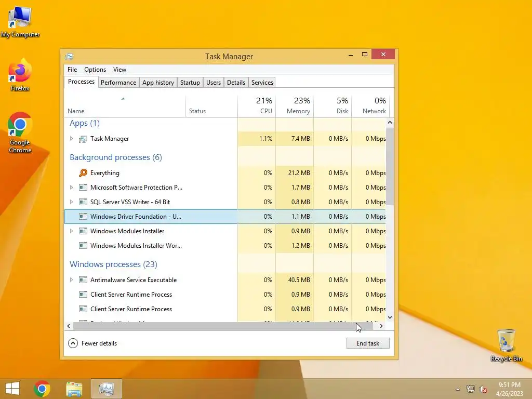Screen dimensions: 532x399
Task: Click the 40.5 MB memory value
Action: [299, 280]
